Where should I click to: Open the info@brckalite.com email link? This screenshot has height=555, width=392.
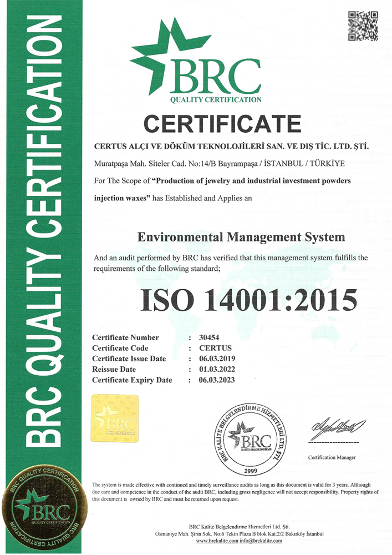click(261, 541)
